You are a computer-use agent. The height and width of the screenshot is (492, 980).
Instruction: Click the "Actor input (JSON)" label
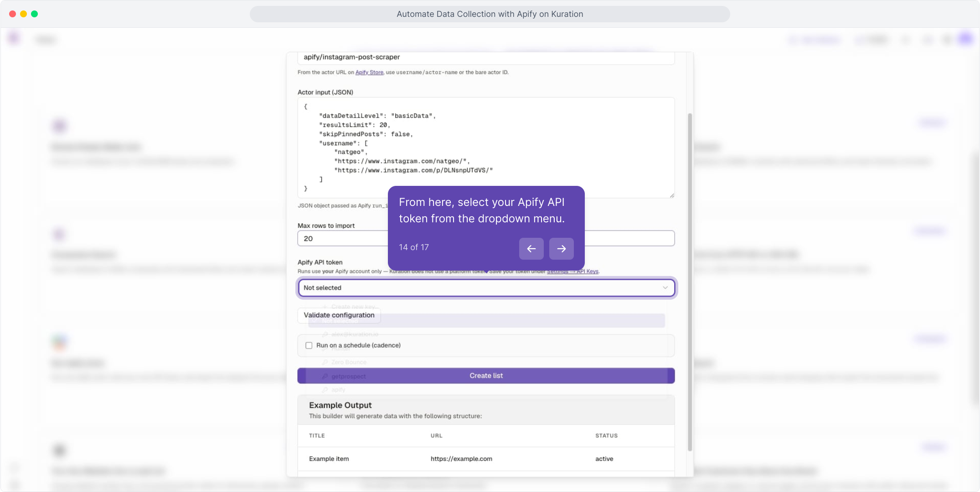pos(325,92)
